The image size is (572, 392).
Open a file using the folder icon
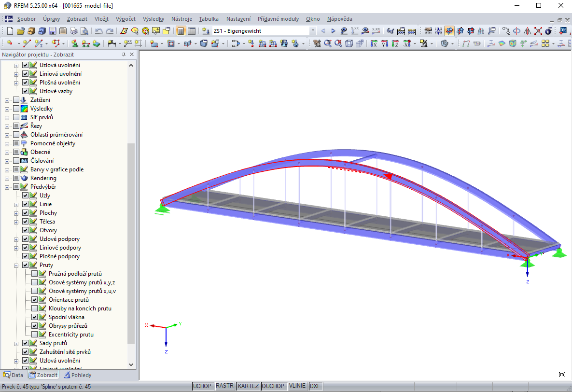click(21, 31)
